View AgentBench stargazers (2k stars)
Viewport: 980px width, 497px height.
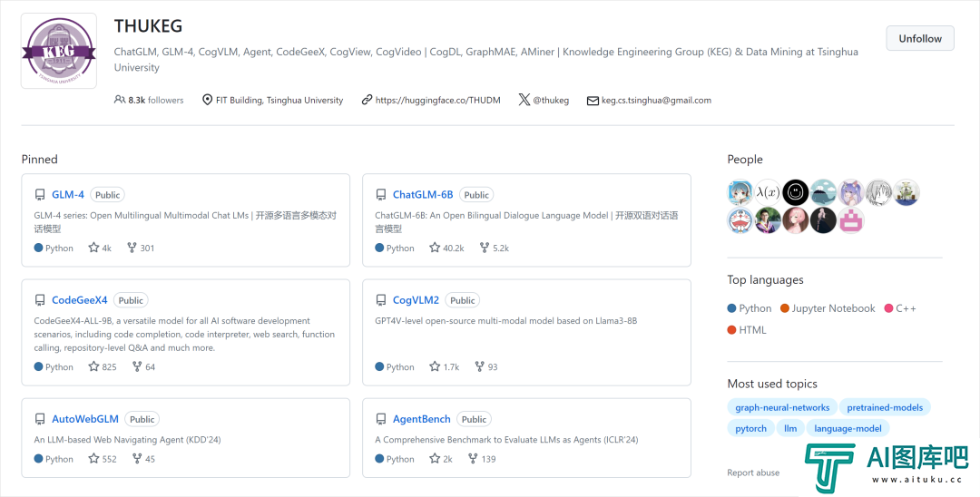click(441, 459)
